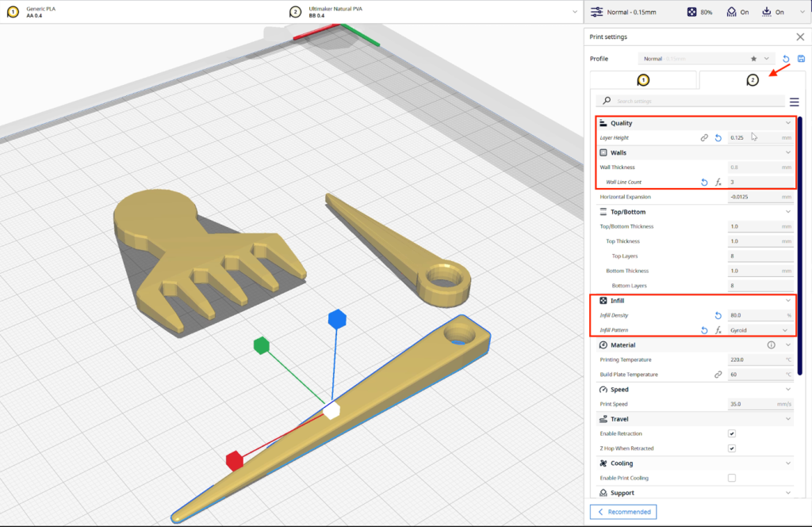Reset the Infill Pattern setting
This screenshot has height=527, width=812.
point(704,330)
